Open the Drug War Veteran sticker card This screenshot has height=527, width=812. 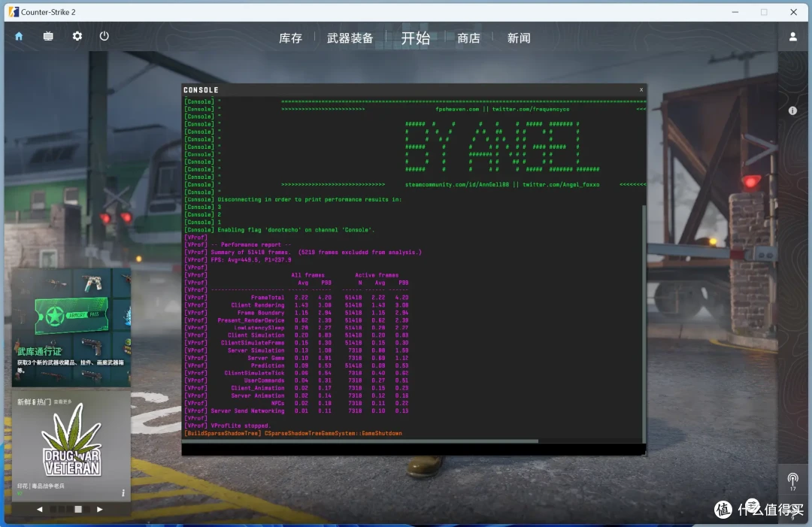71,447
